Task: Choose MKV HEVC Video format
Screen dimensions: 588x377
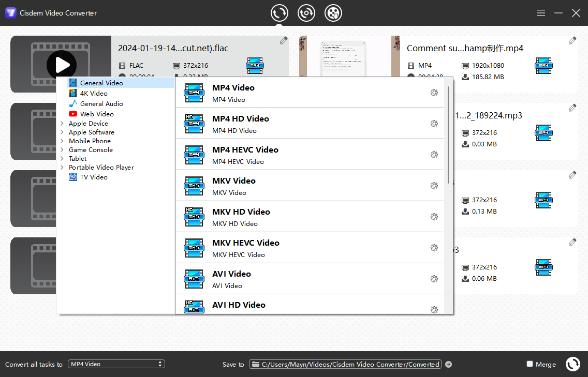Action: (x=310, y=248)
